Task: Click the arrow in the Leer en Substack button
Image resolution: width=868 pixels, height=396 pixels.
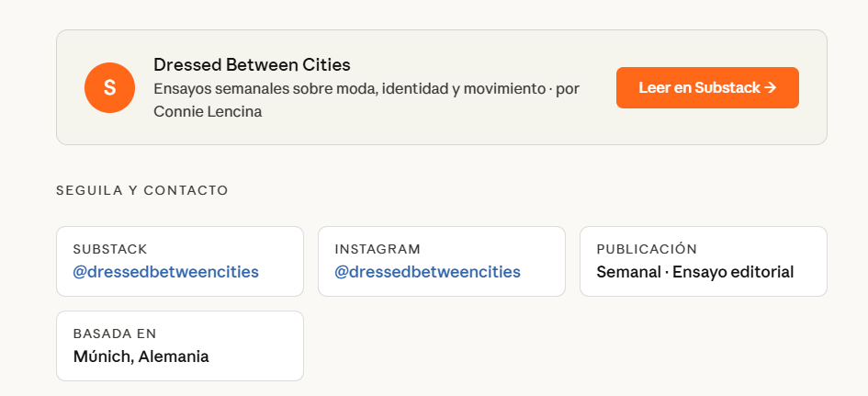Action: point(771,87)
